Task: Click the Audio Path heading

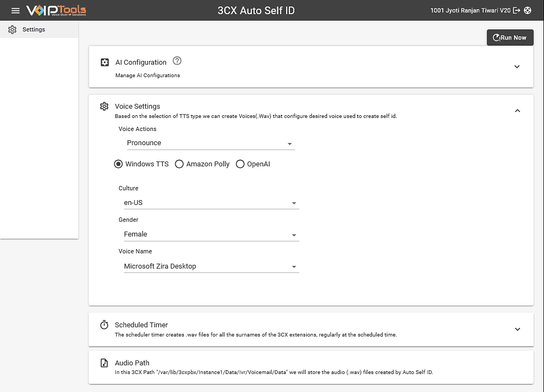Action: click(x=132, y=363)
